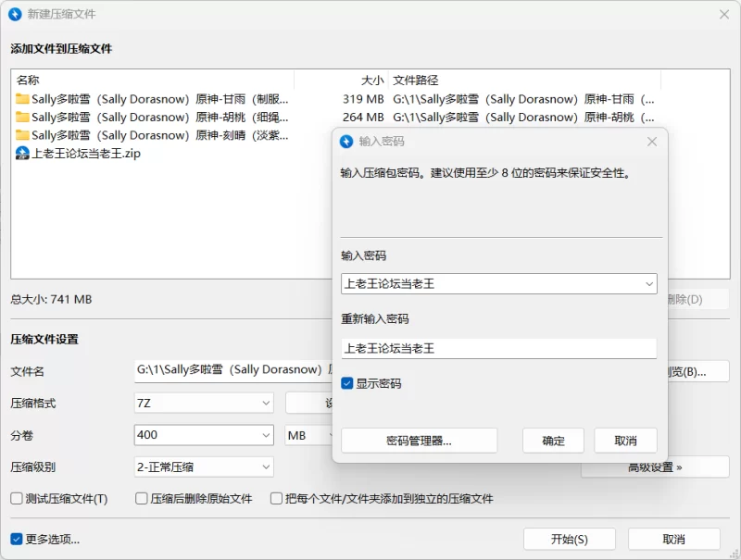Open the password history dropdown arrow

649,284
